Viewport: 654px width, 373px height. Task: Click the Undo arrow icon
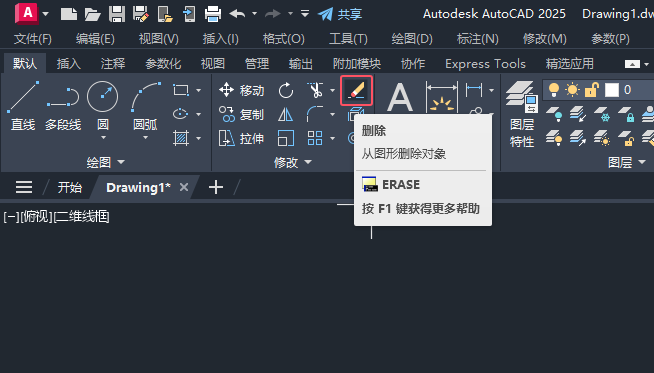coord(237,14)
